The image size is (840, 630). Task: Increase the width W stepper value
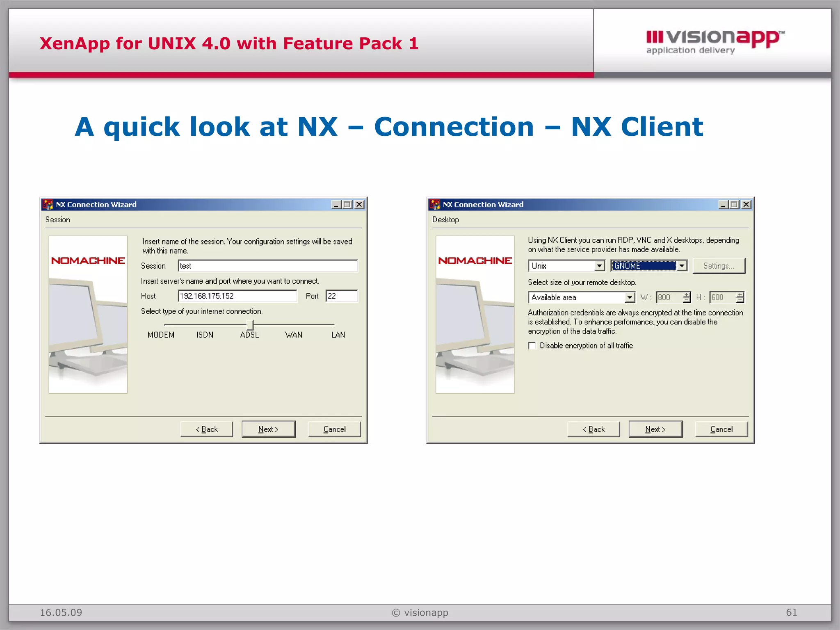coord(687,294)
